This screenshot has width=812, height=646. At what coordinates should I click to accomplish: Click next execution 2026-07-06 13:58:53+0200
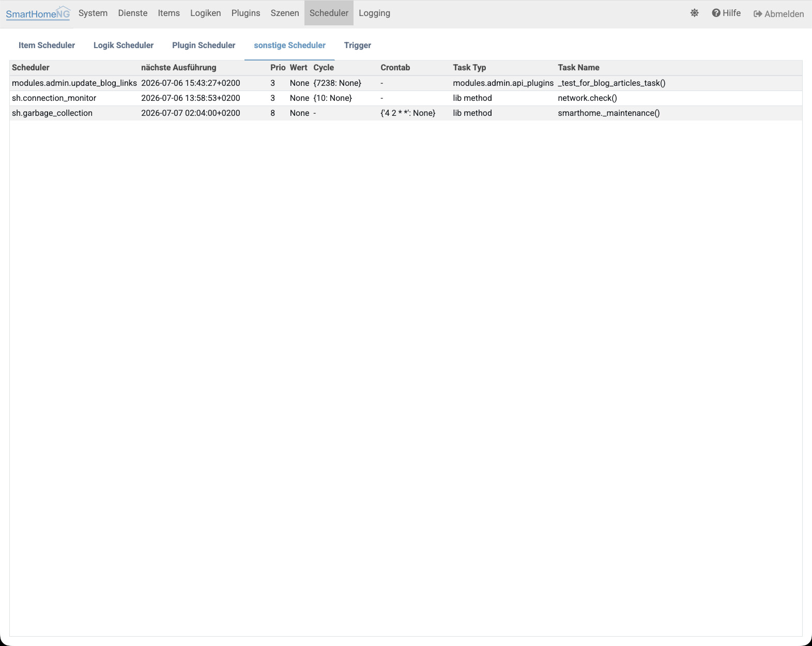pos(191,98)
